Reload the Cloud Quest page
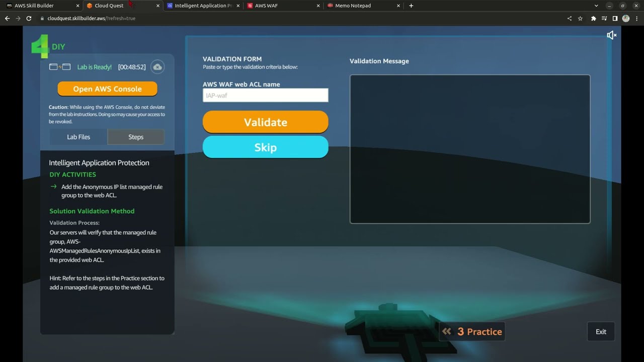The height and width of the screenshot is (362, 644). tap(29, 18)
